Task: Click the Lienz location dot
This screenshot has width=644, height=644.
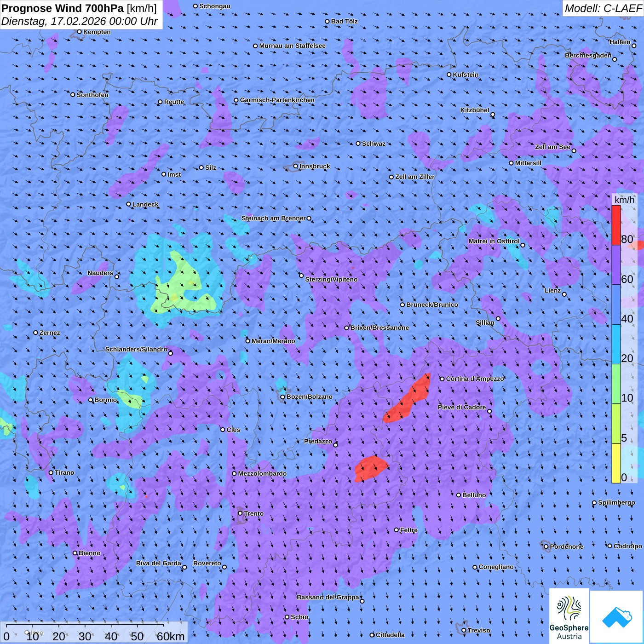Action: click(x=564, y=294)
